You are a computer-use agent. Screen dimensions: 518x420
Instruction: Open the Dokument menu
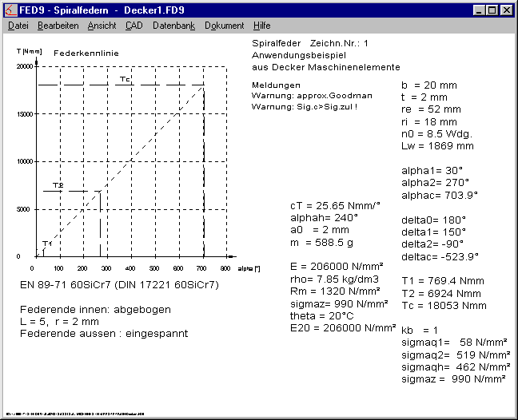click(224, 26)
